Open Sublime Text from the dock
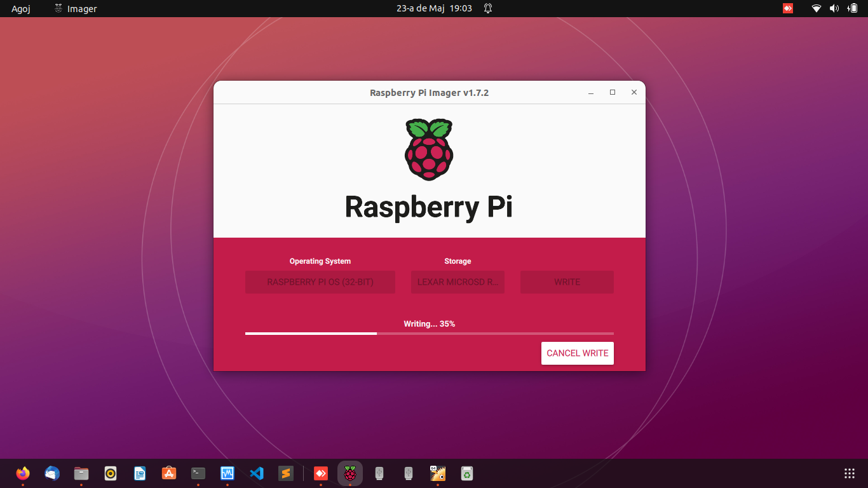 click(x=286, y=473)
